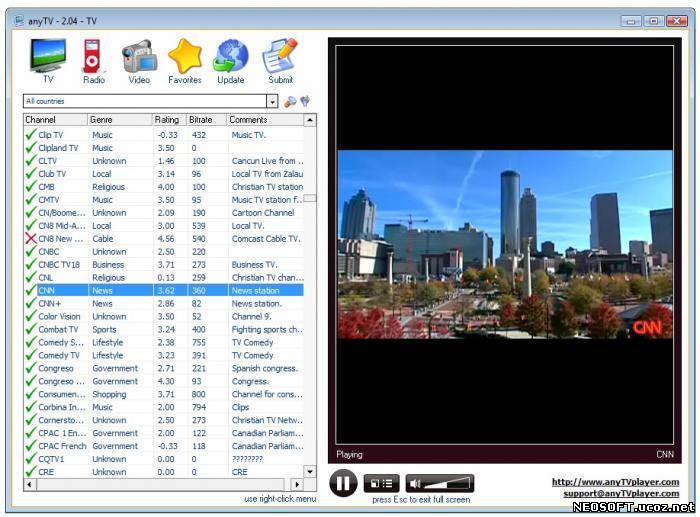This screenshot has height=517, width=700.
Task: Sort by the Genre column header
Action: (x=120, y=120)
